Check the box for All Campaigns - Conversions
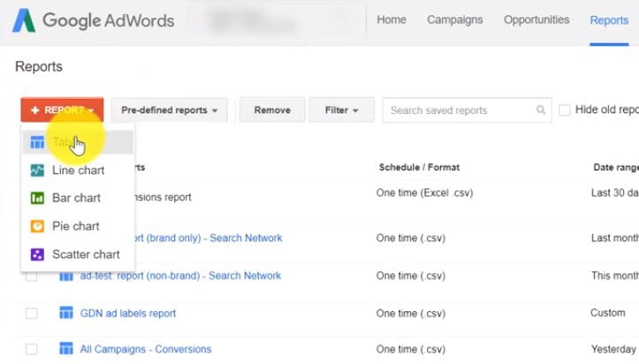639x364 pixels. point(32,349)
